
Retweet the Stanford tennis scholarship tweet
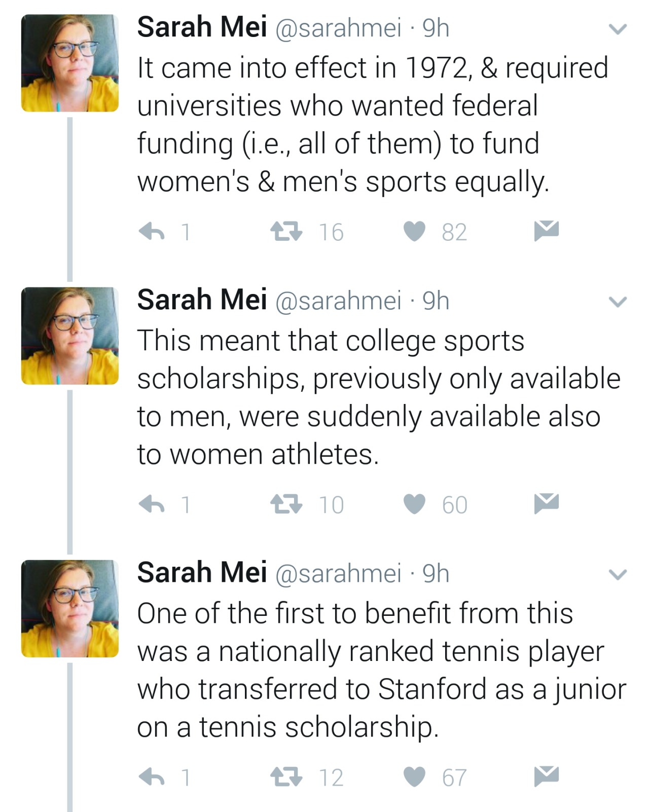(286, 777)
